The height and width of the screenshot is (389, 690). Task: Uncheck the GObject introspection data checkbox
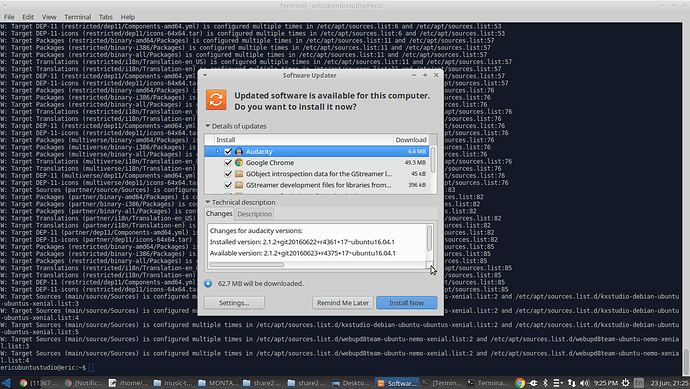click(x=228, y=174)
